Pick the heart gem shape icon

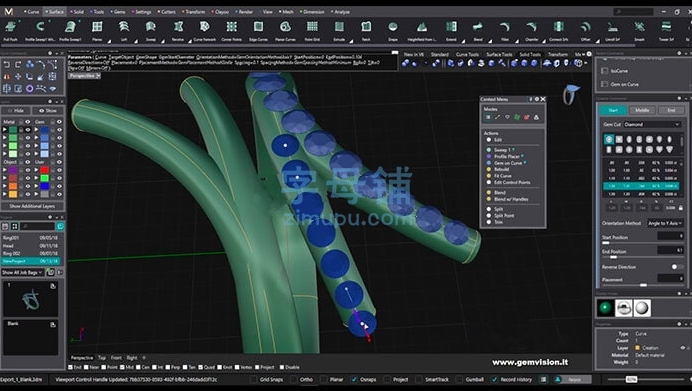659,150
